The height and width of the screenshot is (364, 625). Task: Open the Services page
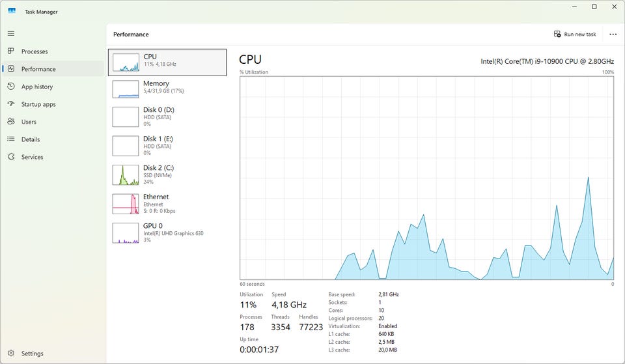pyautogui.click(x=33, y=157)
